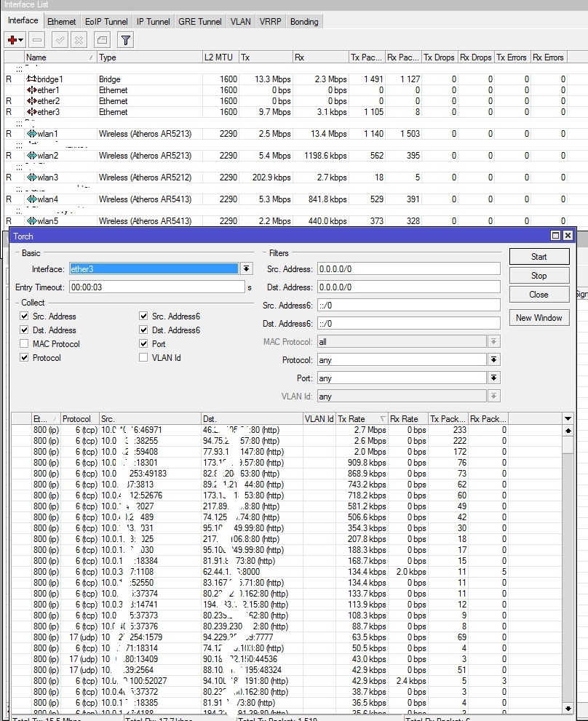The image size is (588, 721).
Task: Click the Src. Address6 filter field
Action: tap(408, 306)
